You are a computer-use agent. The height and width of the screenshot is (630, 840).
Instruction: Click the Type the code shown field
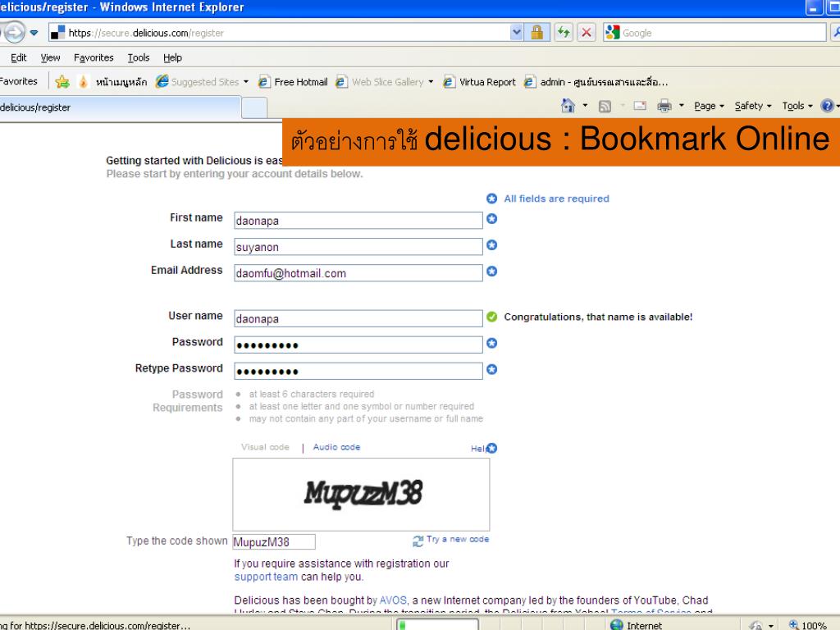[x=274, y=541]
